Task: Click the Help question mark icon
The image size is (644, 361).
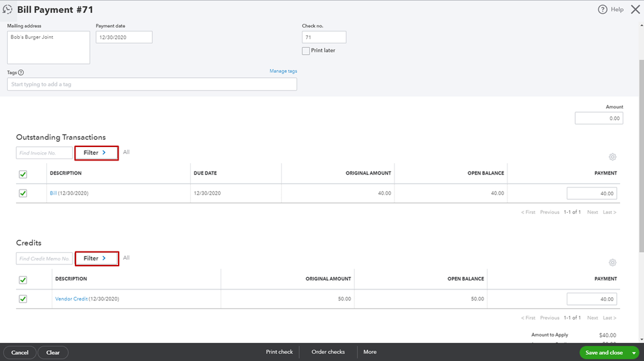Action: [x=602, y=10]
